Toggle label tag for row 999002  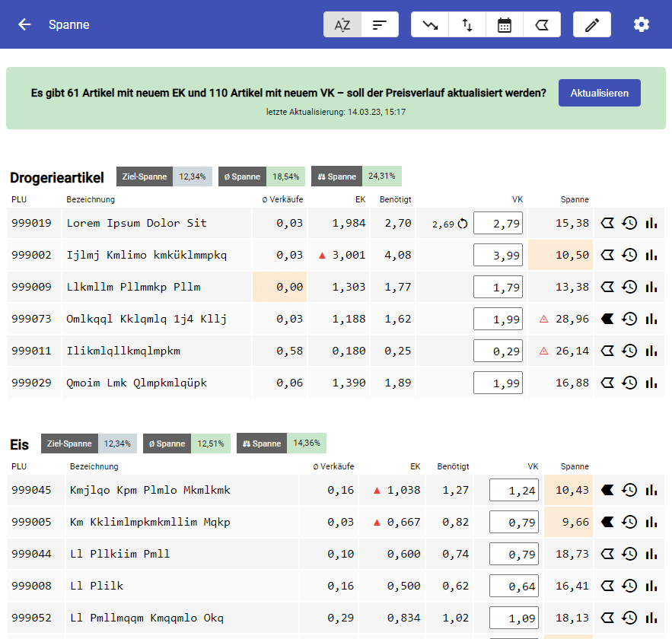(x=607, y=256)
